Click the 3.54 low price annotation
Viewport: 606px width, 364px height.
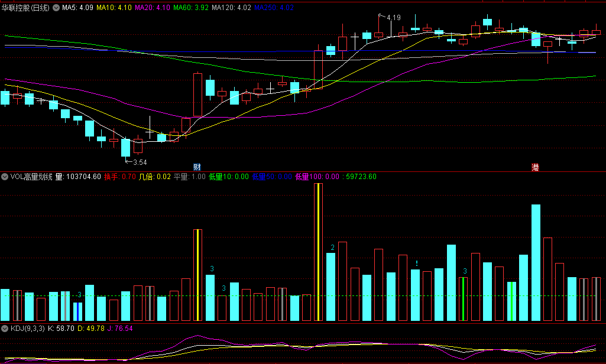pos(140,162)
